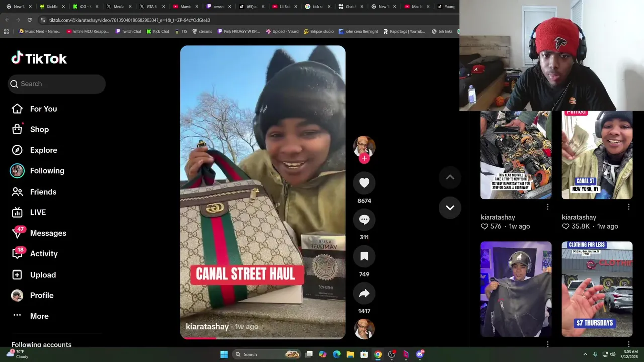Open the black shirt video thumbnail
The width and height of the screenshot is (644, 362).
pos(516,289)
